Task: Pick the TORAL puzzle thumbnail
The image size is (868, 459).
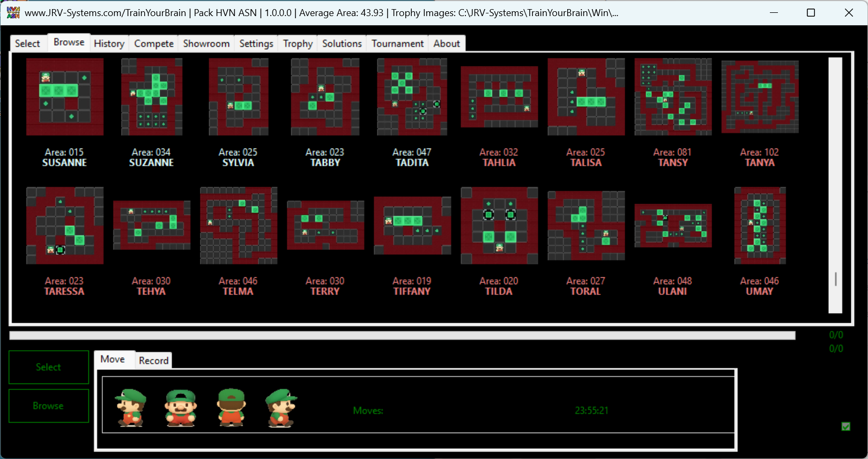Action: 586,225
